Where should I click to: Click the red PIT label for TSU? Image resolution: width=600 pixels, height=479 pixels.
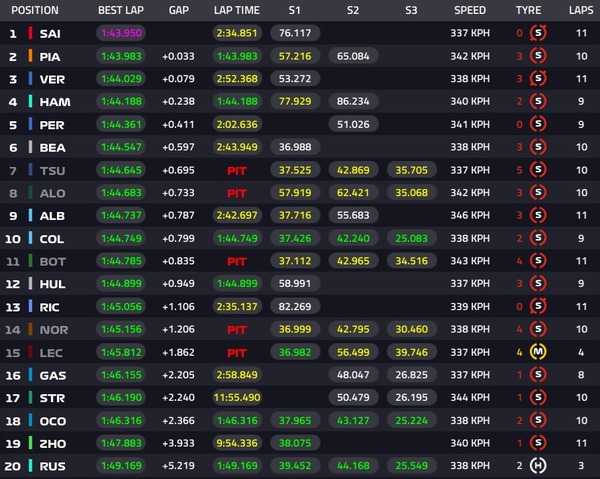236,170
